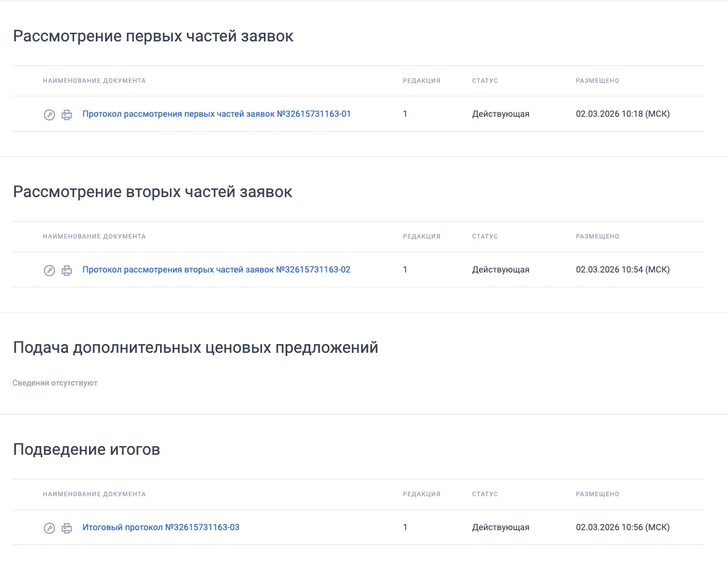728x566 pixels.
Task: Open protocol link №32615731163-02
Action: (216, 269)
